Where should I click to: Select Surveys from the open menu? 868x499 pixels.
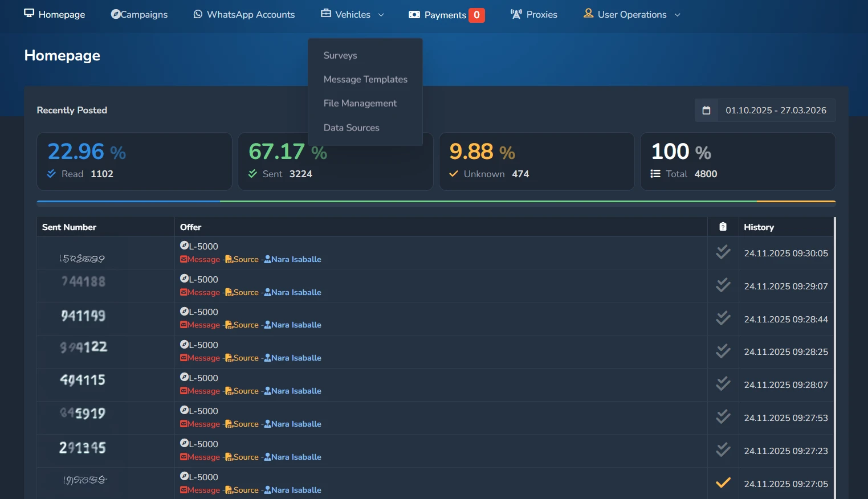pos(340,55)
